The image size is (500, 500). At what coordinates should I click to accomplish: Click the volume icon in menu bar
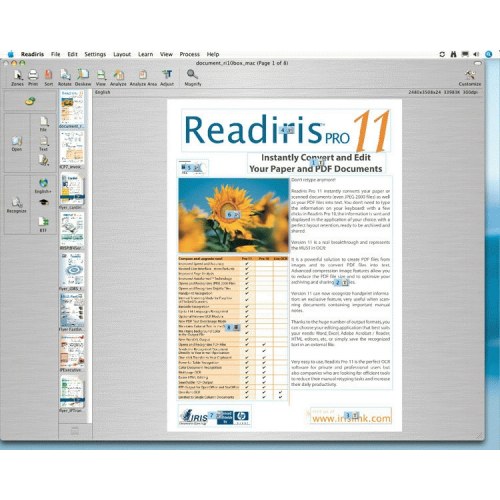point(476,54)
